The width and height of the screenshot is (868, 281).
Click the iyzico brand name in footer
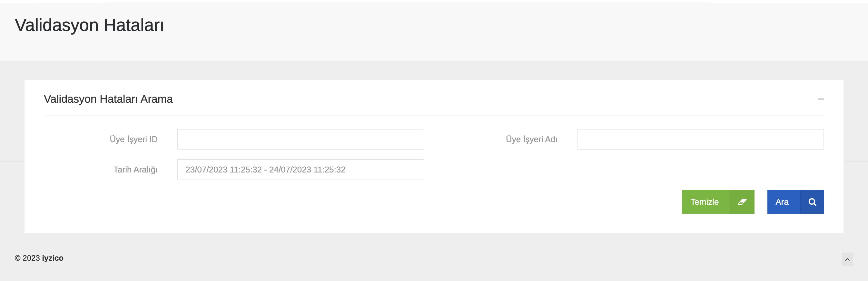tap(53, 258)
